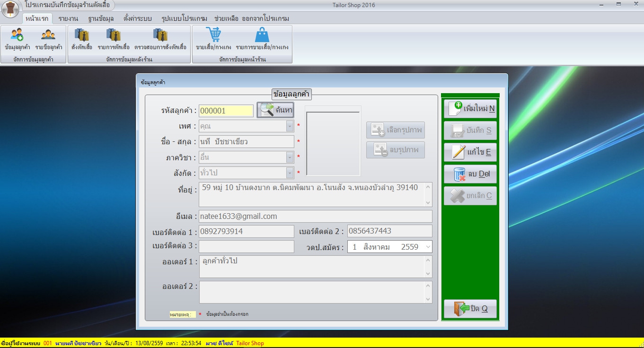Open the ช่วยเหลือ help menu

click(226, 18)
